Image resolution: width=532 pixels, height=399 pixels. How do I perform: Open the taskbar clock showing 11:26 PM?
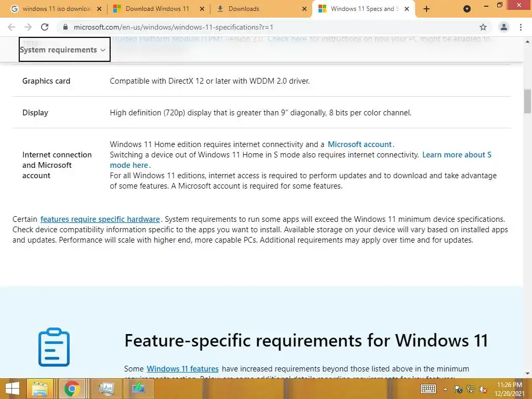click(x=509, y=389)
